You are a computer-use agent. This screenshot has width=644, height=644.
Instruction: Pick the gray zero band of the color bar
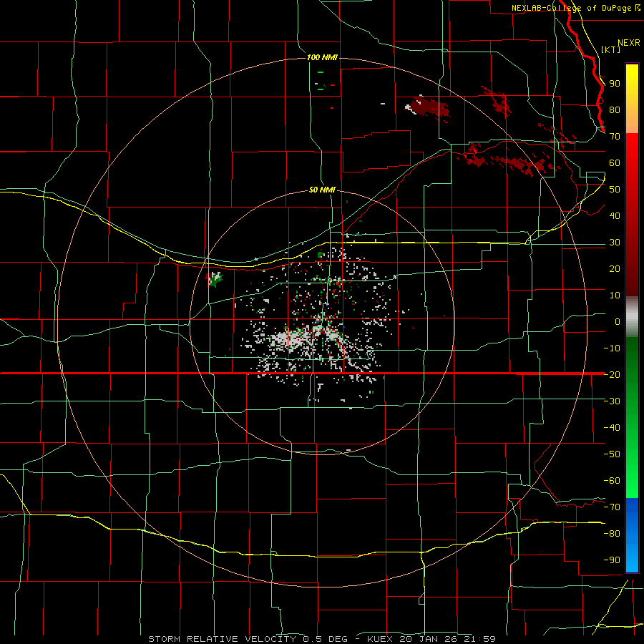tap(632, 317)
